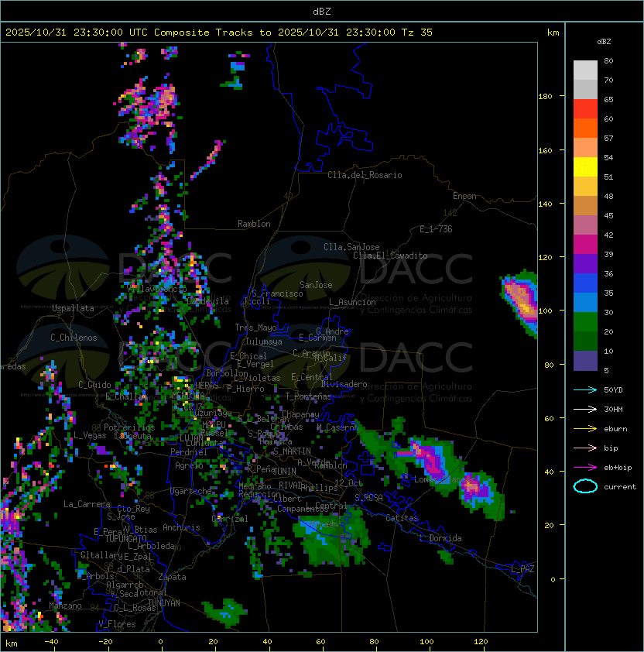Screen dimensions: 644x652
Task: Click the 'S_MARTIN' place label
Action: (292, 451)
